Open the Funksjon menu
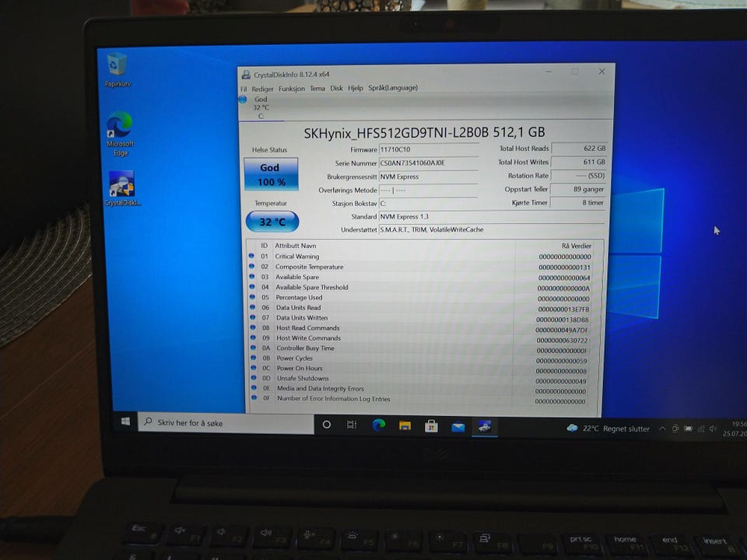The image size is (747, 560). pyautogui.click(x=292, y=89)
